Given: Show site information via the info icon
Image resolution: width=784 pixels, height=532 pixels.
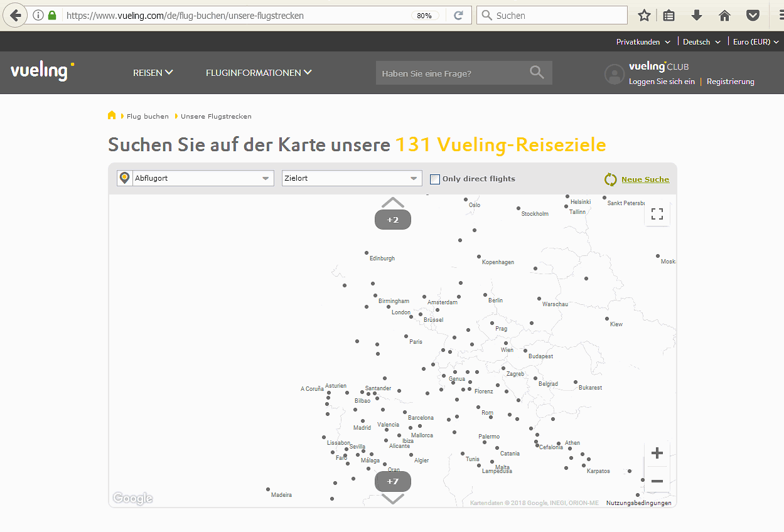Looking at the screenshot, I should click(38, 15).
